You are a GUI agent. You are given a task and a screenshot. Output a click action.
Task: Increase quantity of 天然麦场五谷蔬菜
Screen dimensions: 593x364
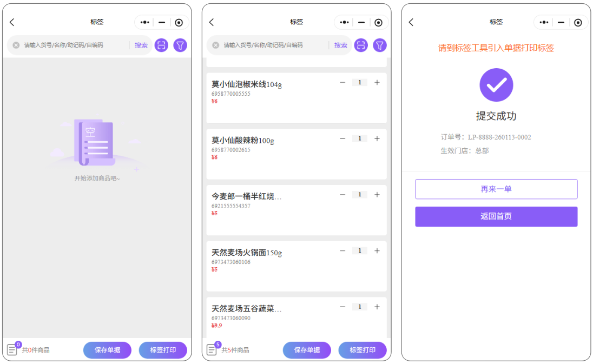[377, 307]
